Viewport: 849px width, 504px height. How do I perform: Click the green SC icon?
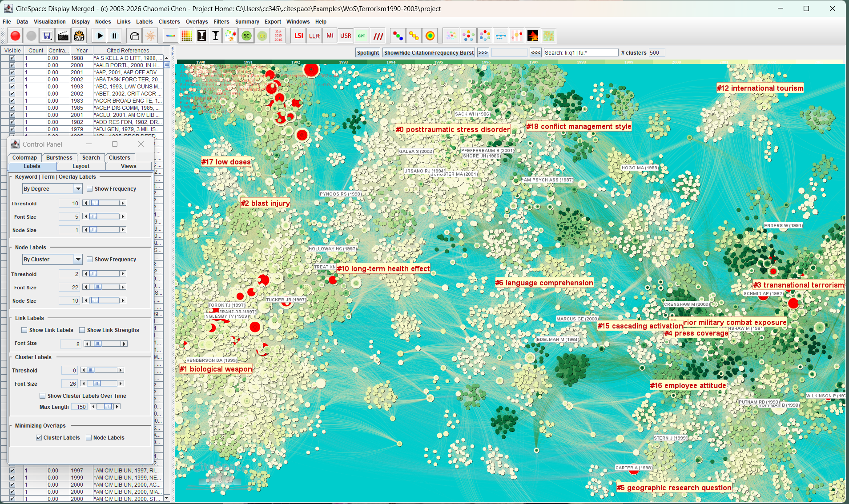click(x=246, y=36)
